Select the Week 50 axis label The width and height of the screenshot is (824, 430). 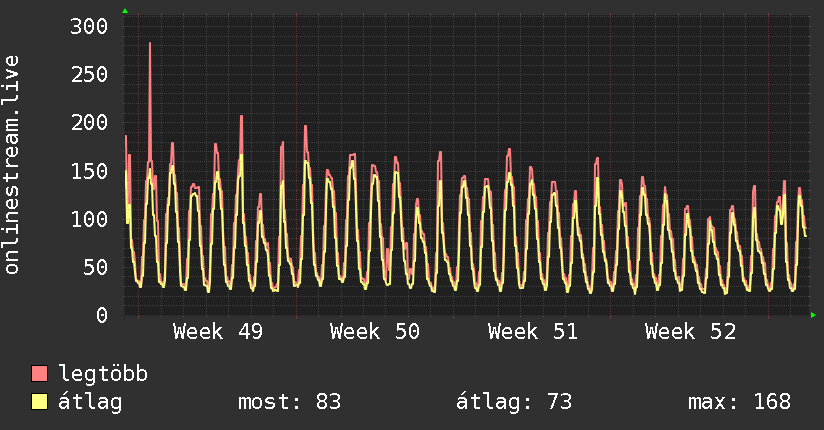[x=375, y=332]
